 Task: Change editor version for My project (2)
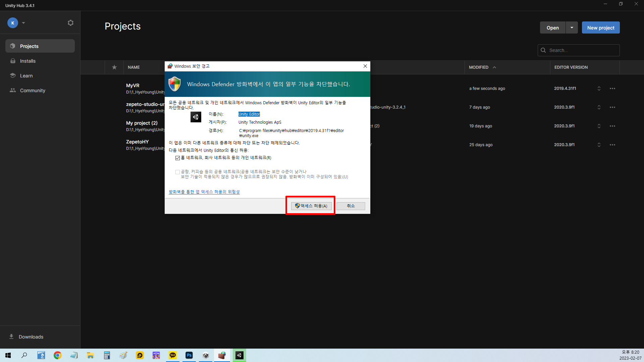(599, 126)
